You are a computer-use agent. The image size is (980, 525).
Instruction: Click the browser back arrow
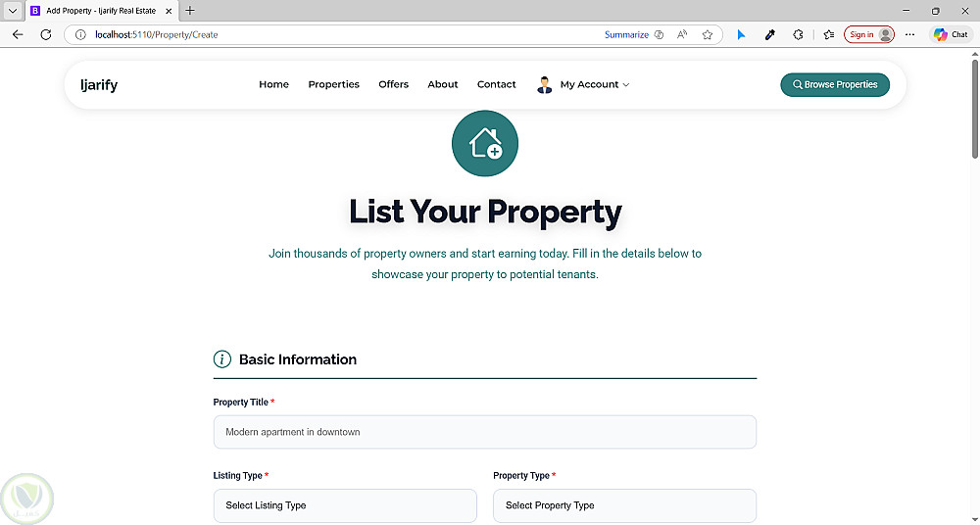click(18, 34)
